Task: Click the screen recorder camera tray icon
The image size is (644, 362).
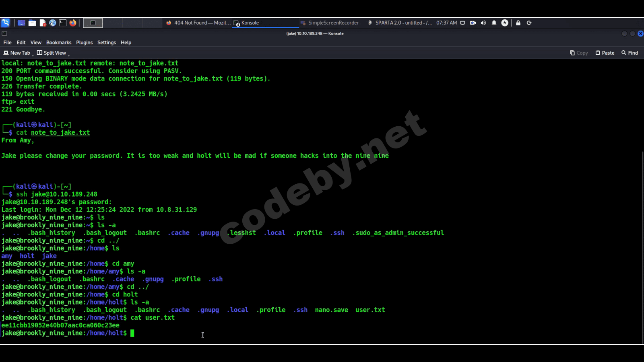Action: click(x=473, y=23)
